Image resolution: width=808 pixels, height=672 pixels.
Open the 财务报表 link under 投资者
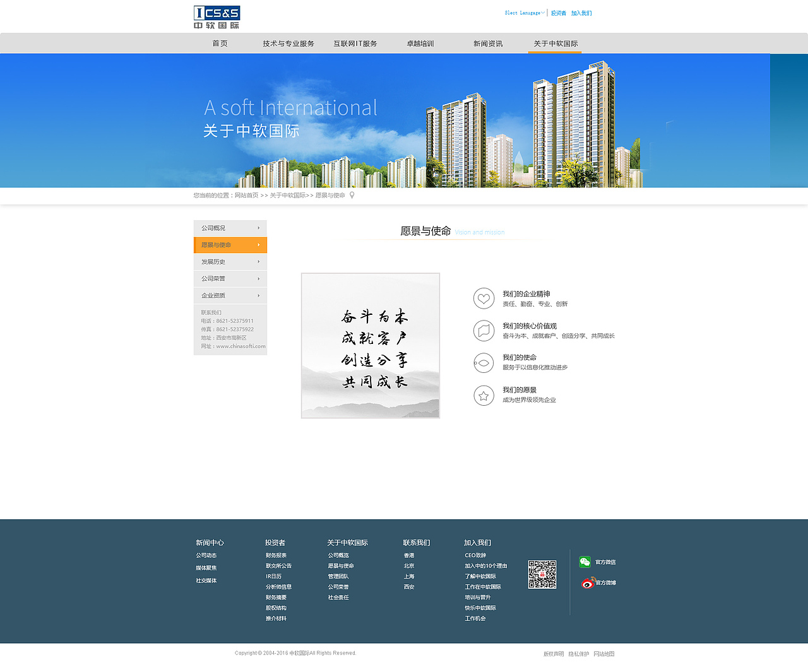(x=276, y=555)
